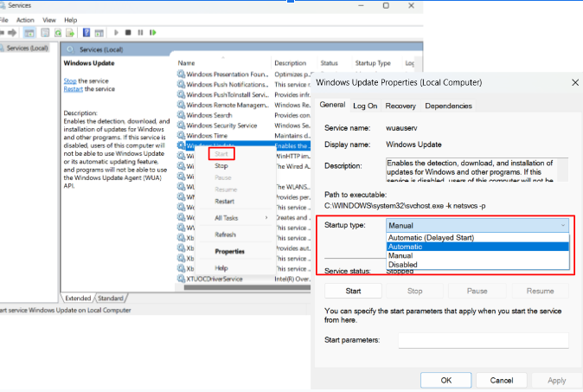Image resolution: width=583 pixels, height=392 pixels.
Task: Click the 'Maintains d..' description cell
Action: click(x=291, y=135)
